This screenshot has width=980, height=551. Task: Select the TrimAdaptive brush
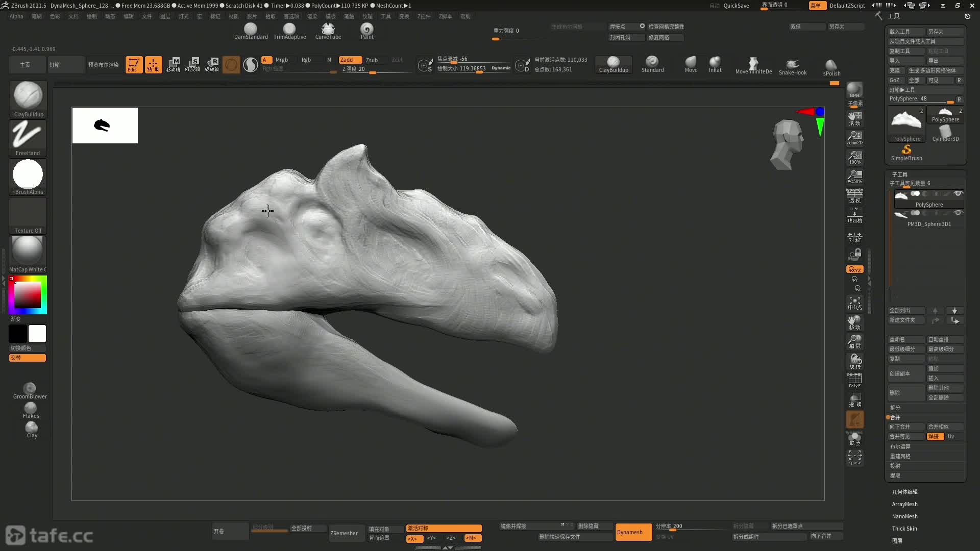(289, 31)
